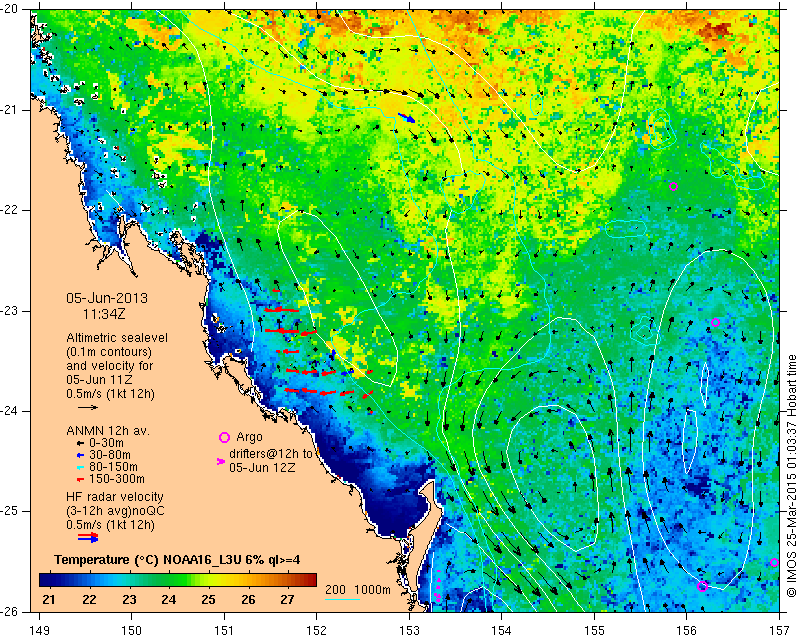Click the Argo float legend circle icon

pyautogui.click(x=224, y=437)
